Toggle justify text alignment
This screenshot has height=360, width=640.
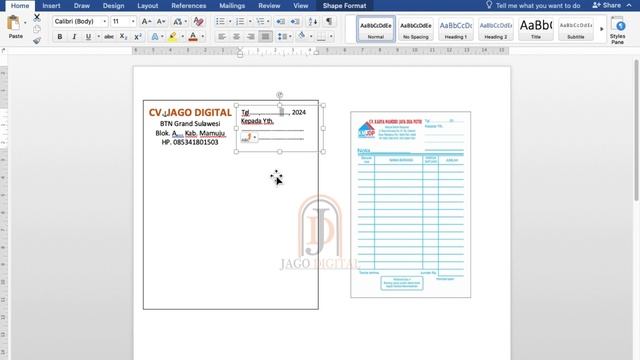pos(265,37)
